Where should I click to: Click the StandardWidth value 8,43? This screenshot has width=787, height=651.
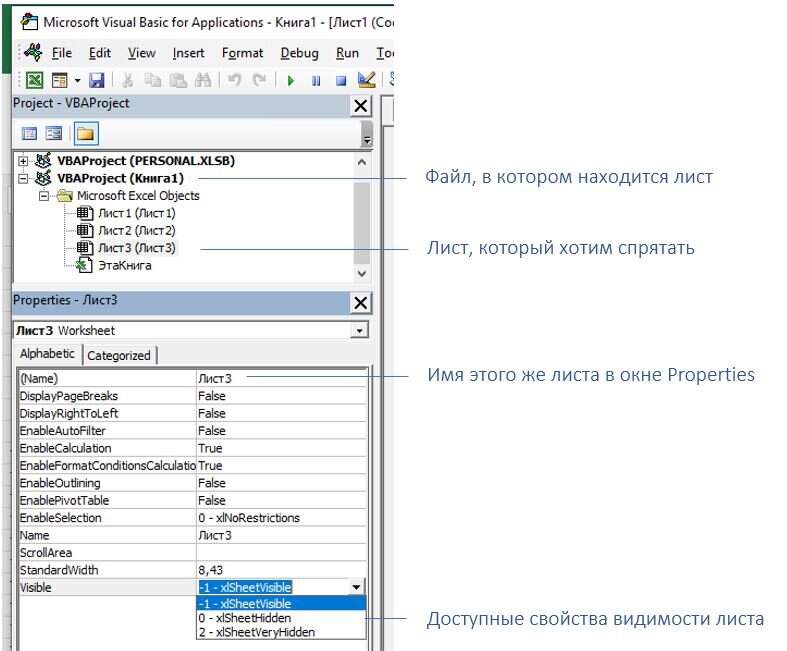point(281,570)
